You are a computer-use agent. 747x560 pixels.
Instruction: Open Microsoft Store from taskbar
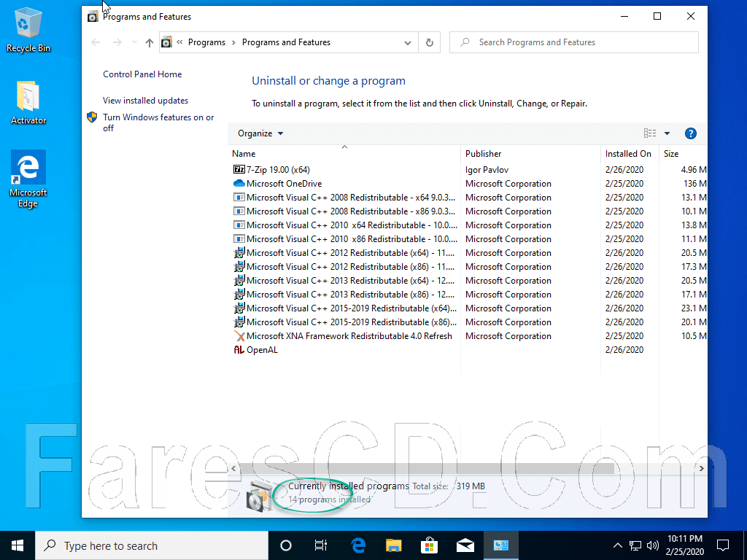(429, 545)
